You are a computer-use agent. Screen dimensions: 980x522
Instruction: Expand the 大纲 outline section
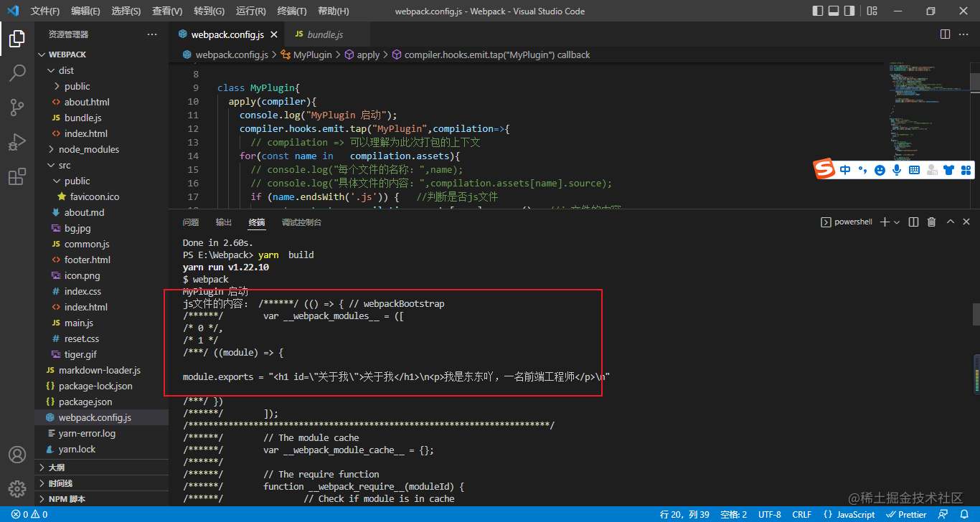coord(101,468)
